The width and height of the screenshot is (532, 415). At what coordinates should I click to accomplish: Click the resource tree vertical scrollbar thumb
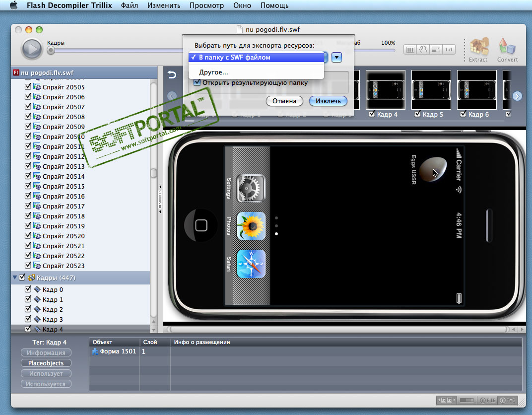point(153,173)
